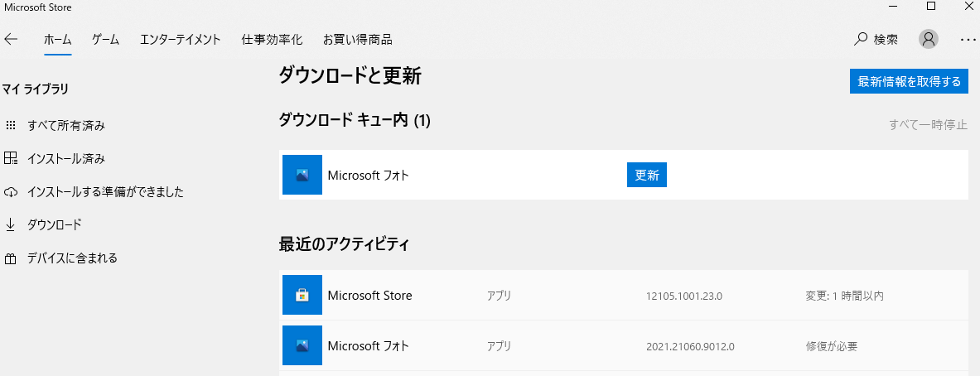Switch to the ゲーム tab
The width and height of the screenshot is (980, 376).
[x=106, y=40]
